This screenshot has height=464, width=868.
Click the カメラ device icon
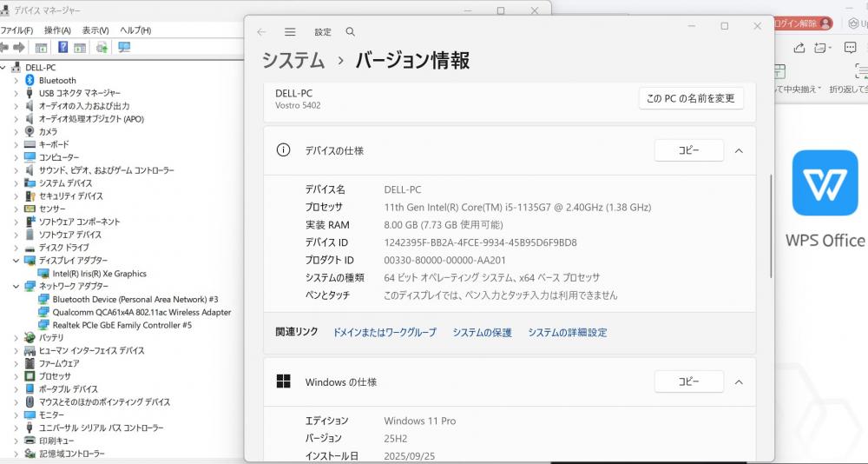click(x=30, y=131)
